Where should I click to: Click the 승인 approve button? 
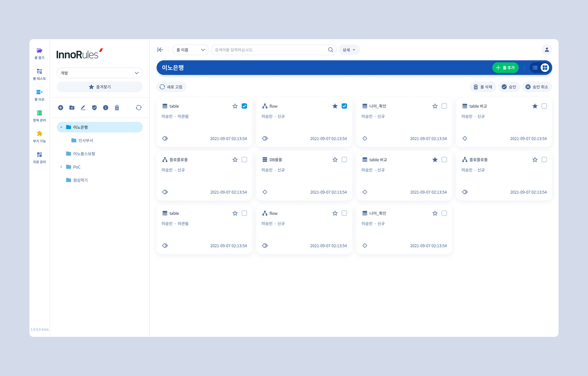[x=509, y=87]
